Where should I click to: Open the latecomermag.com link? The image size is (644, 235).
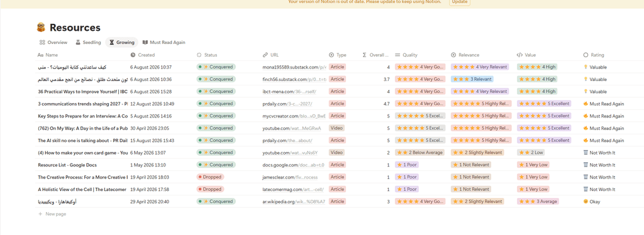pyautogui.click(x=292, y=190)
